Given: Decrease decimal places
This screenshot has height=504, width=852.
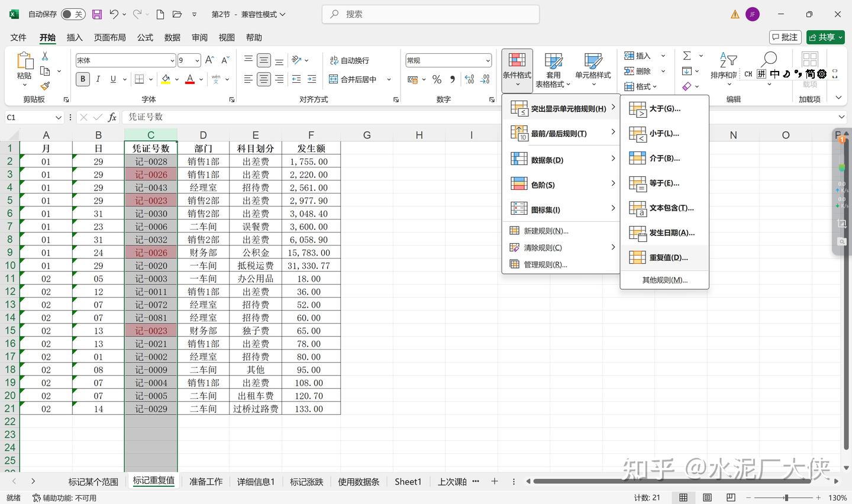Looking at the screenshot, I should pyautogui.click(x=485, y=79).
